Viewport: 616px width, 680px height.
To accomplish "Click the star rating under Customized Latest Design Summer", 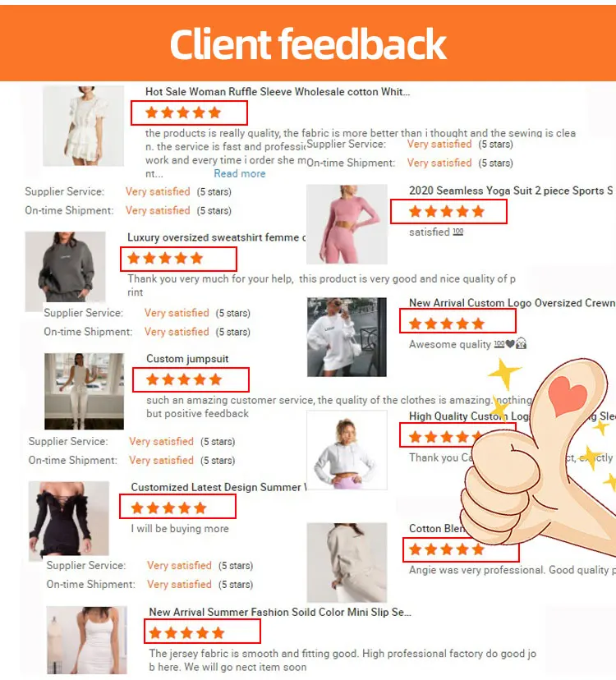I will coord(168,508).
